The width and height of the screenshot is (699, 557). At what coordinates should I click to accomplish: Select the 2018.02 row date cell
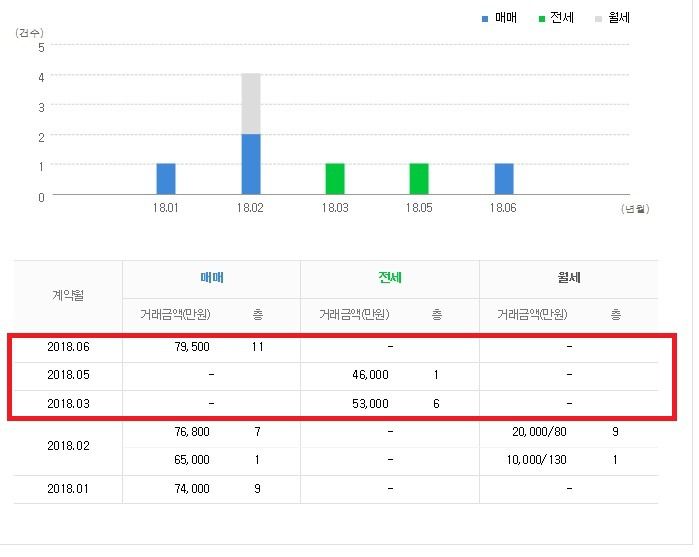pyautogui.click(x=68, y=446)
